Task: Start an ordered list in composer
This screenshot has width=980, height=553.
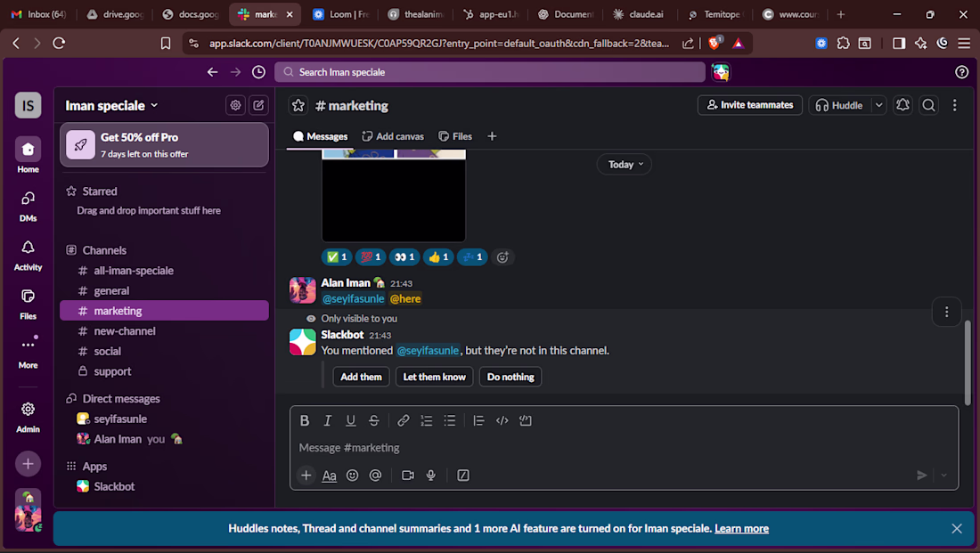Action: [427, 420]
